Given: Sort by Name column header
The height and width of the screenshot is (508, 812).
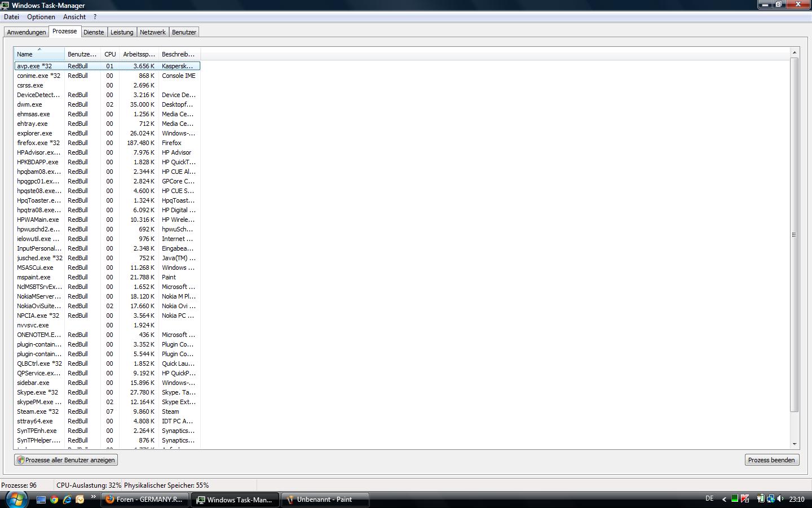Looking at the screenshot, I should (x=39, y=54).
